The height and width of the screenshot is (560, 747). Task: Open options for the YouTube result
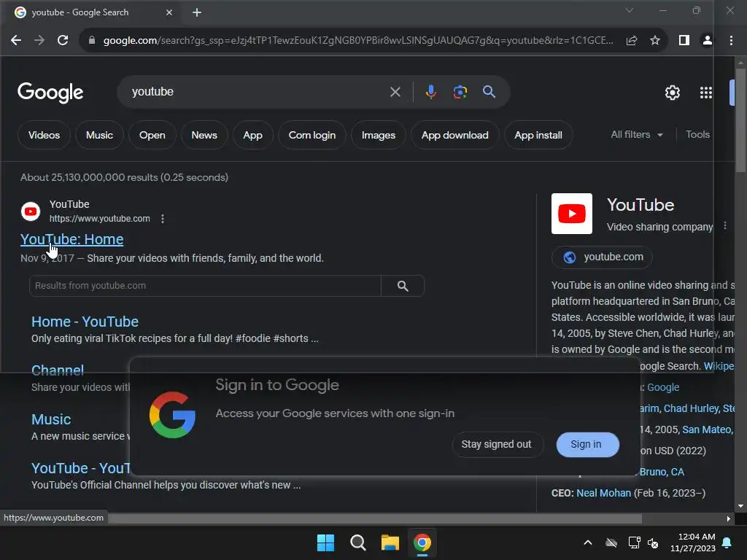[163, 219]
